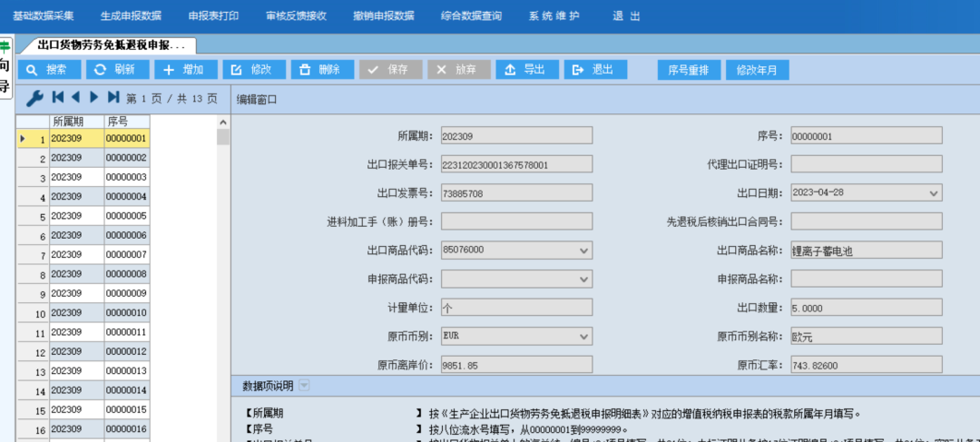Viewport: 980px width, 442px height.
Task: Select grid row with 序号 00000005
Action: (x=126, y=216)
